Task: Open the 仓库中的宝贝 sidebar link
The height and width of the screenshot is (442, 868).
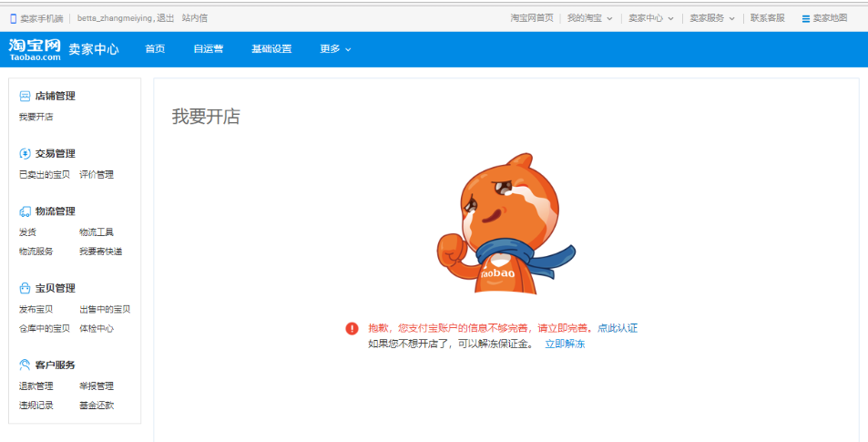Action: 45,328
